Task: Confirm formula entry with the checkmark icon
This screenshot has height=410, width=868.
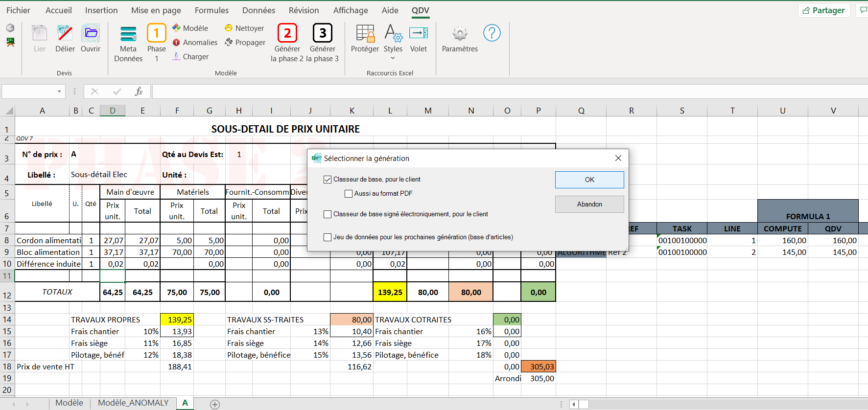Action: [x=117, y=91]
